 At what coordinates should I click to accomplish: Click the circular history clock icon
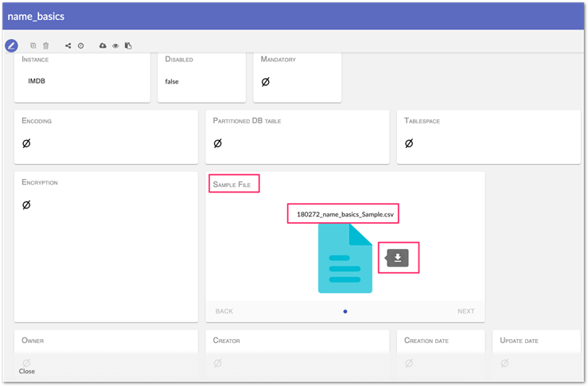point(80,46)
